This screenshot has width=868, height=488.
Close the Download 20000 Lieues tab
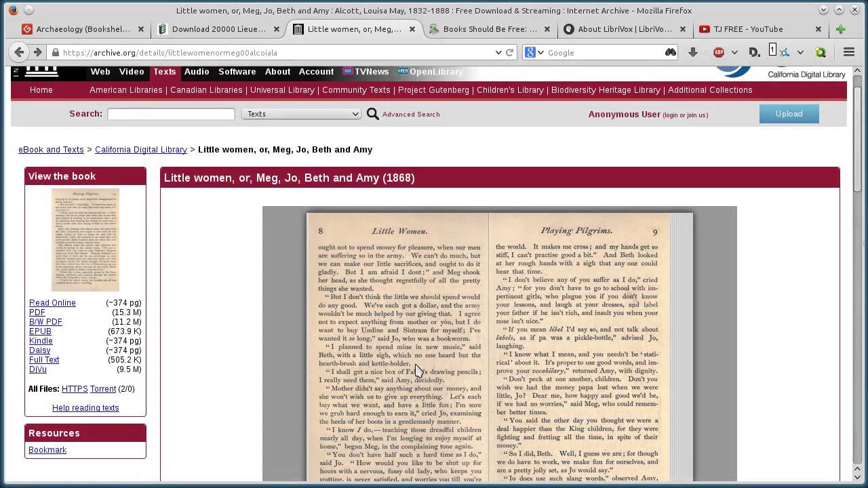[x=277, y=29]
